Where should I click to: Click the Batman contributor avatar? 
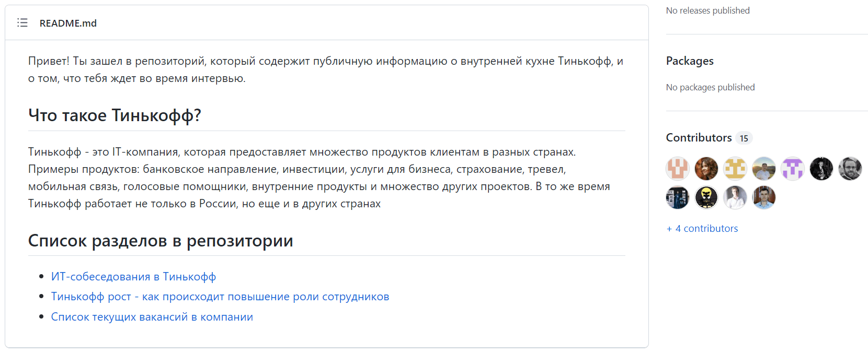[706, 198]
